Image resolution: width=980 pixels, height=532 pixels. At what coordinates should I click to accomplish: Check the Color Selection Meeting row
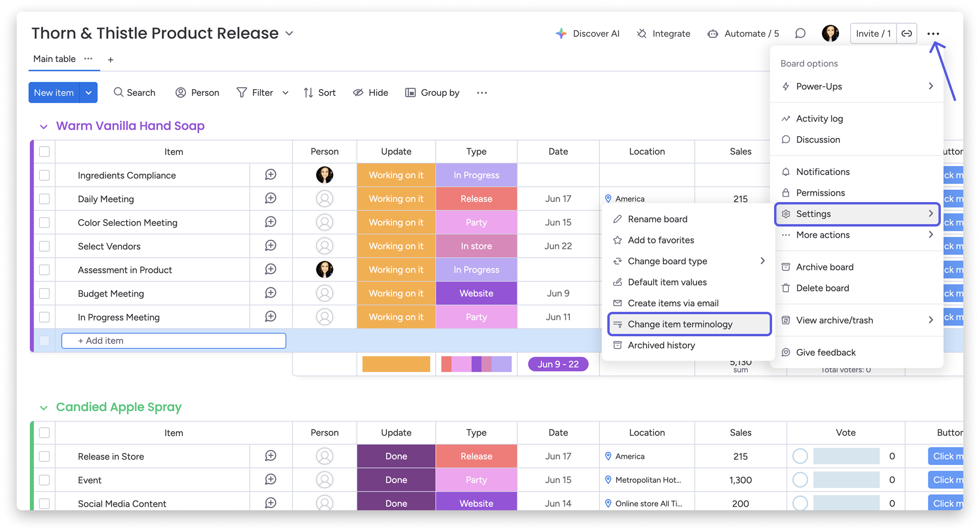(x=44, y=222)
